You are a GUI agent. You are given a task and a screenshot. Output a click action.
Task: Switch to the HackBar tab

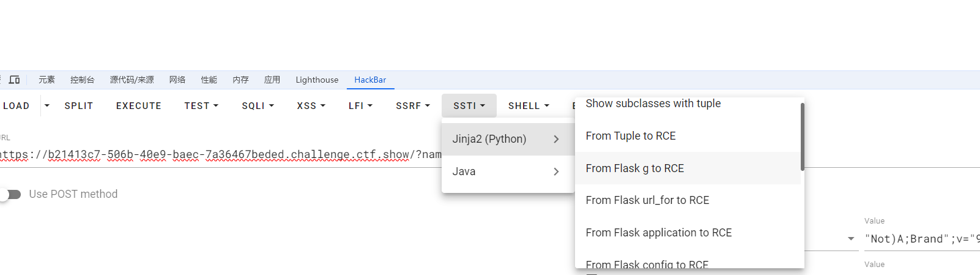point(370,80)
